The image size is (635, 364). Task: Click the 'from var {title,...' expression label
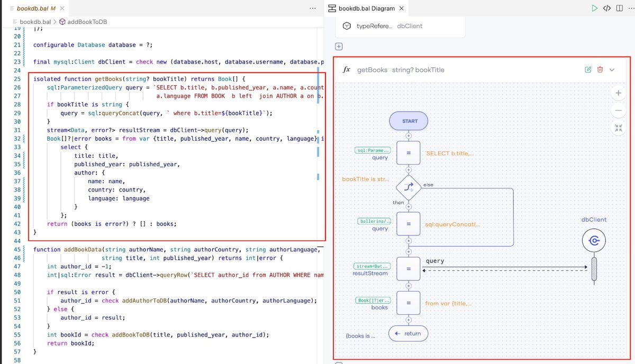[449, 303]
